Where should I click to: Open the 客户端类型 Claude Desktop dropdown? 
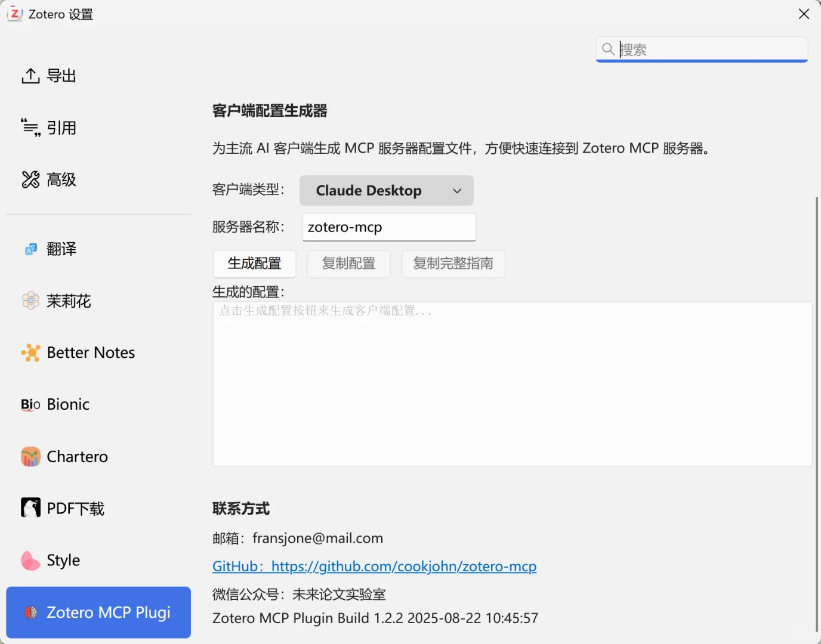click(386, 190)
